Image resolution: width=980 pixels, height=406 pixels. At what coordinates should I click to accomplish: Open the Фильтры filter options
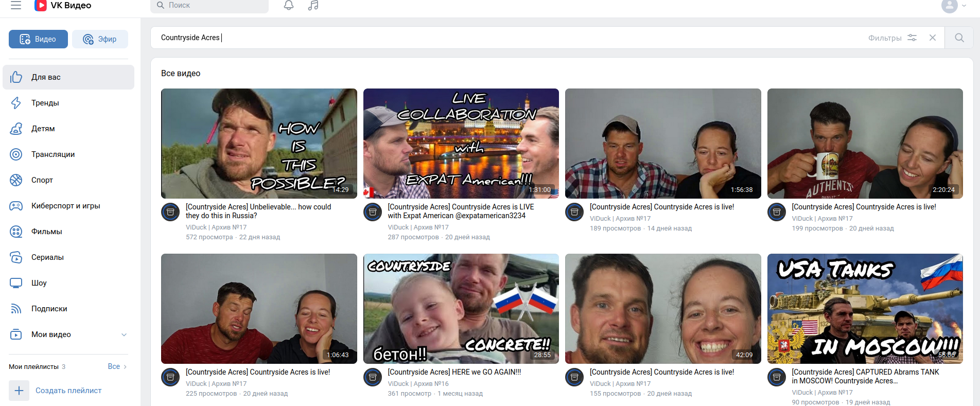892,38
